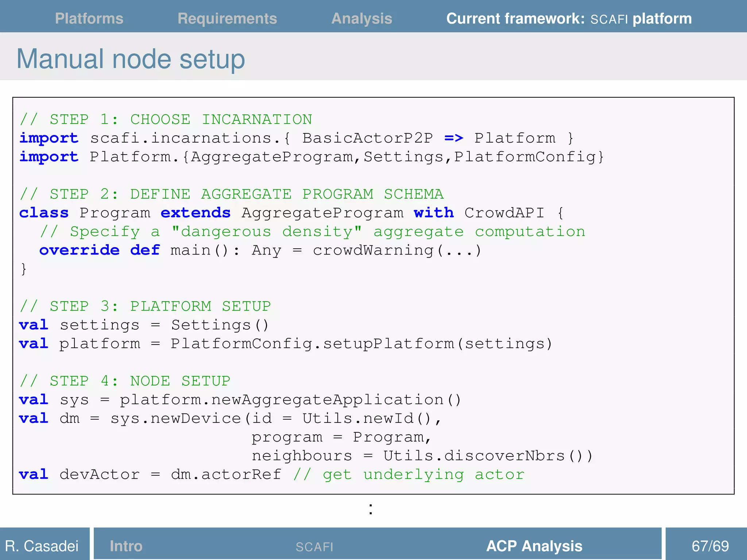Click the Intro footer link
This screenshot has height=560, width=747.
coord(126,546)
